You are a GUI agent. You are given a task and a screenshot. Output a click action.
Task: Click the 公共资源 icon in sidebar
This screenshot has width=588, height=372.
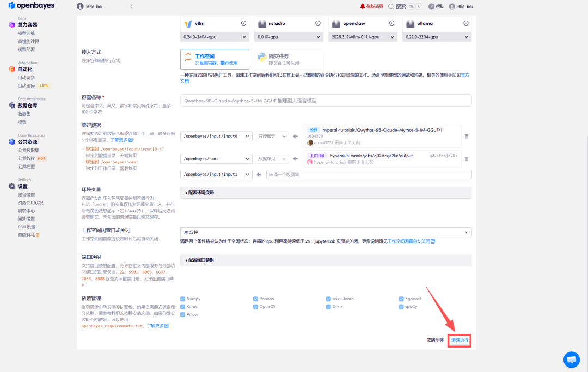click(x=11, y=142)
